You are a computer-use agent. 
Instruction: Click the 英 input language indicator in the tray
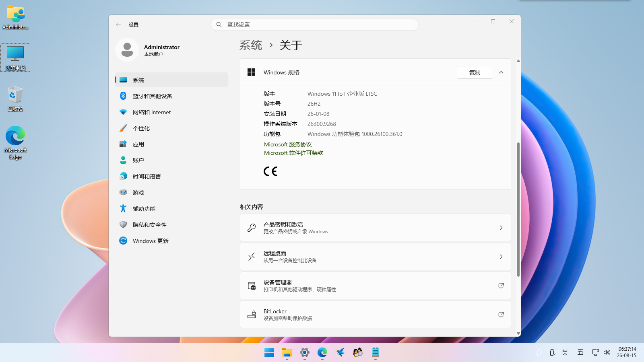point(565,352)
